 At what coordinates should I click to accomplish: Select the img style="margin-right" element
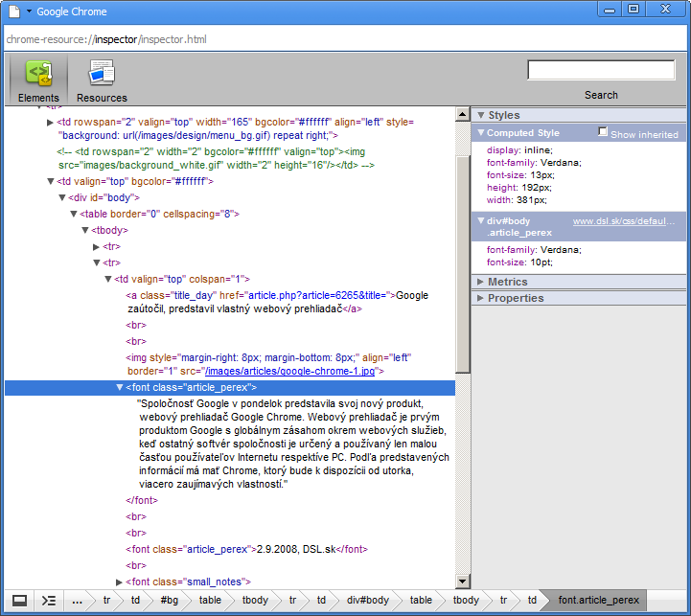268,364
